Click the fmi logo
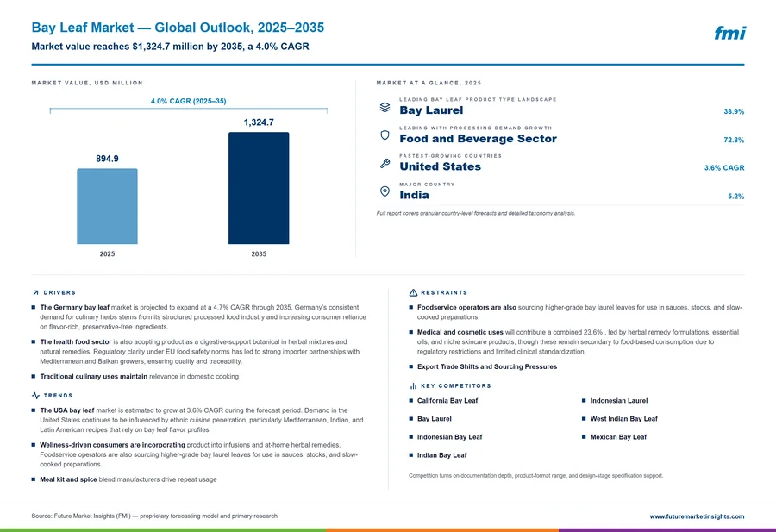 click(729, 33)
